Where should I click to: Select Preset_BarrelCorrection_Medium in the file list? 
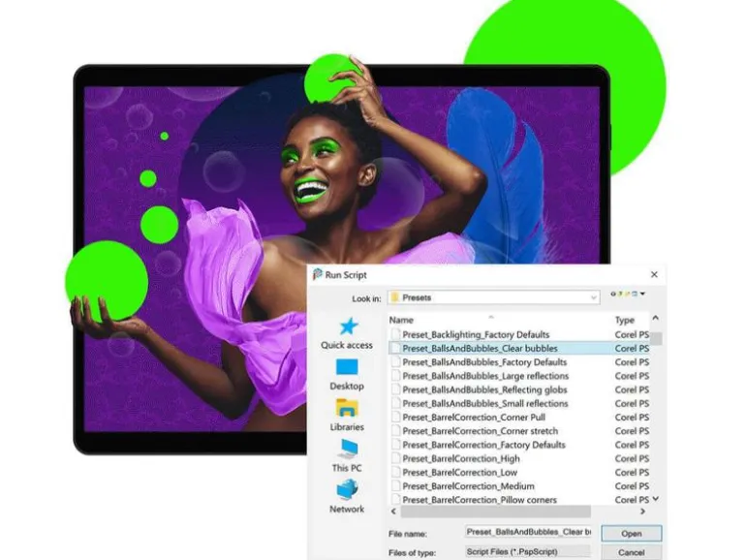[468, 486]
